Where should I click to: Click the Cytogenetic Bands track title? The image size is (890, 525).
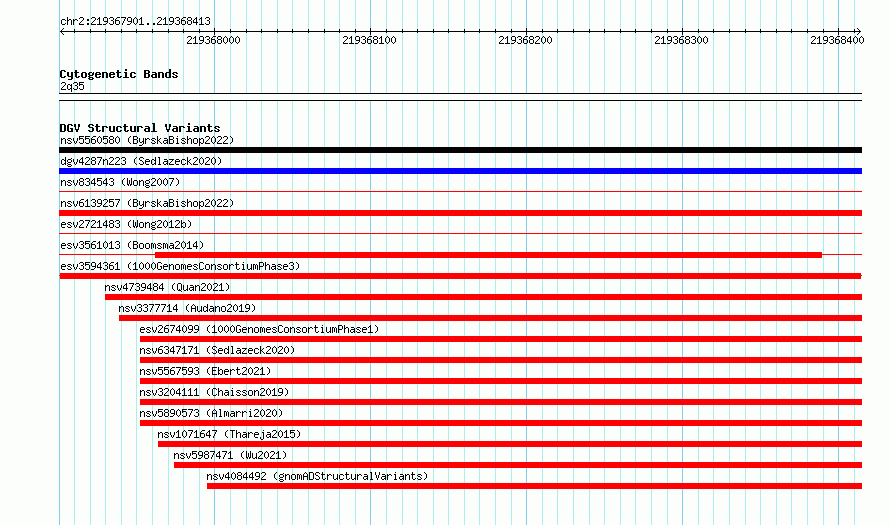point(119,74)
